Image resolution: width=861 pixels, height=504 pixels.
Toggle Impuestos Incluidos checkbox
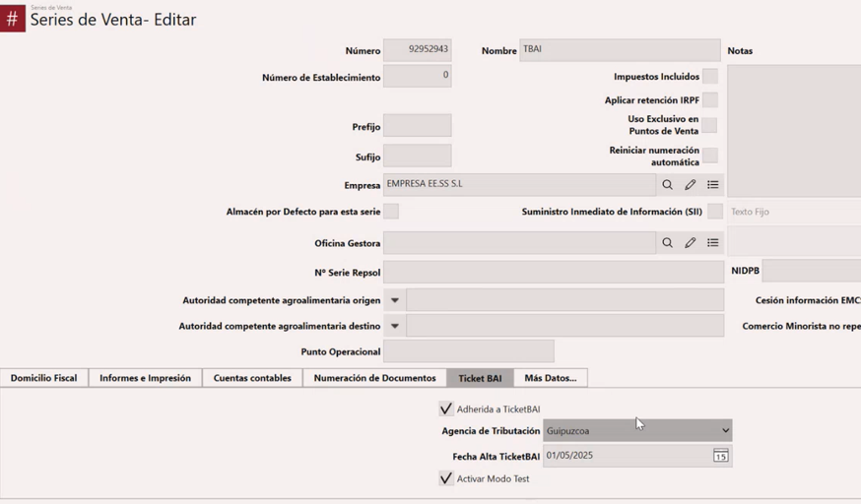coord(710,76)
